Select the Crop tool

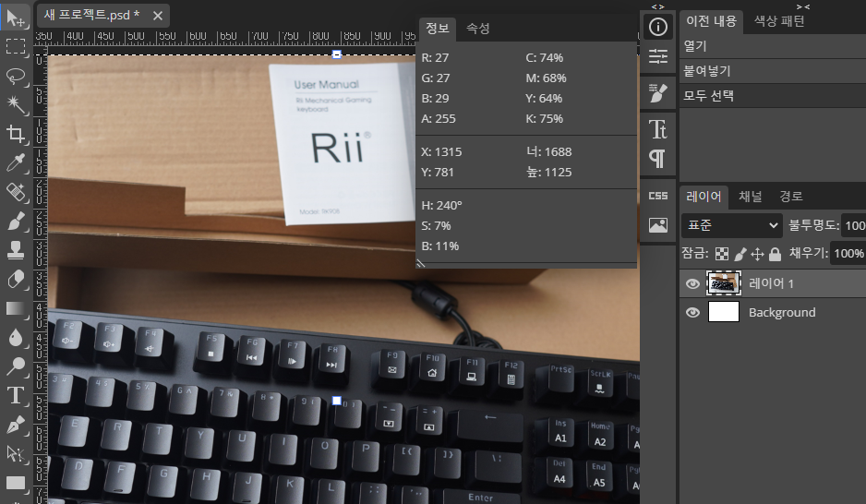(x=16, y=134)
